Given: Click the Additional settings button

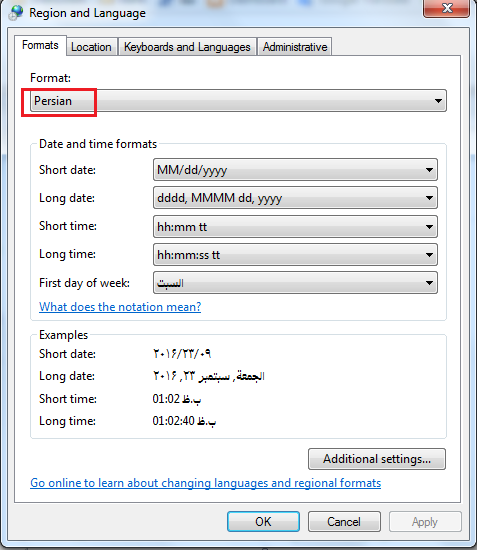Looking at the screenshot, I should click(x=377, y=459).
